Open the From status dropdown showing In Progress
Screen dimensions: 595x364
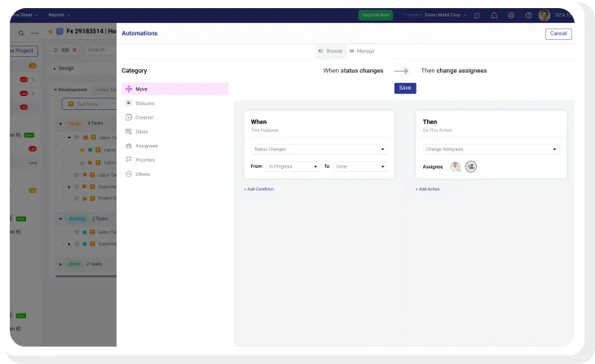click(293, 166)
